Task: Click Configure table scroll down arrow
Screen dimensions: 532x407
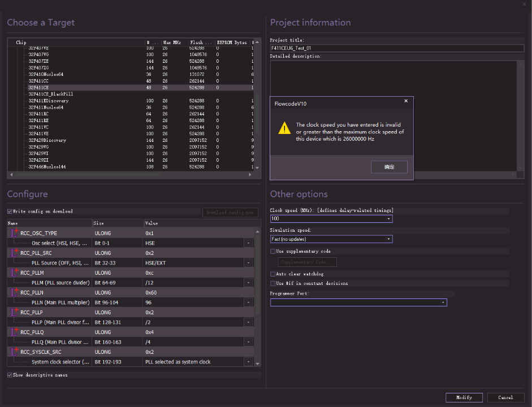Action: tap(257, 363)
